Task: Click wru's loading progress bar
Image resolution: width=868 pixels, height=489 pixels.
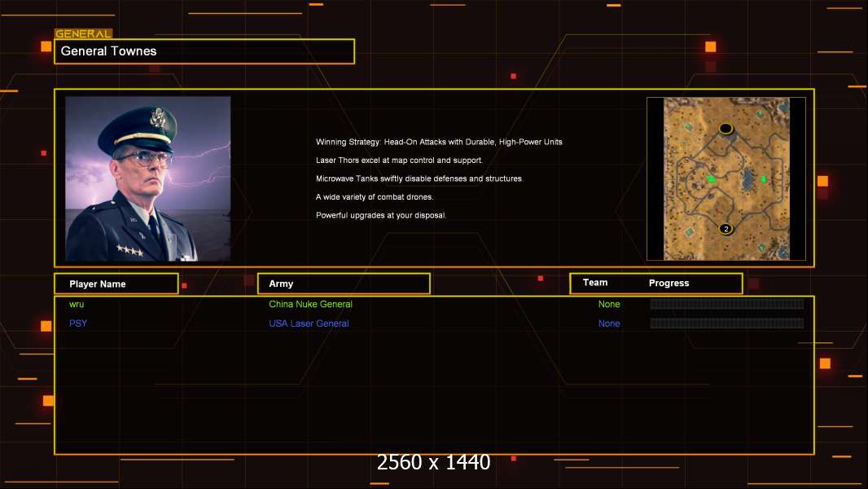Action: tap(726, 304)
